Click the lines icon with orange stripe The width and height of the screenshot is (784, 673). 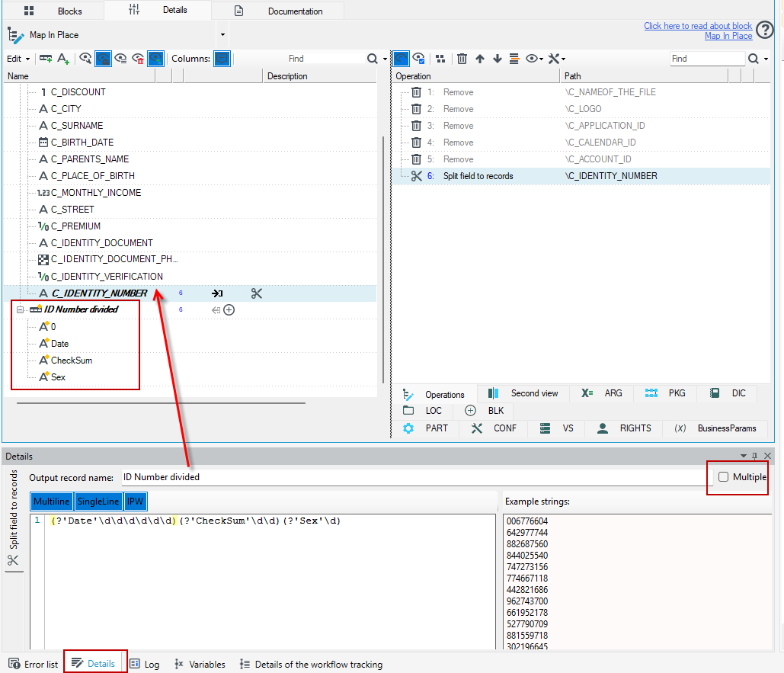(514, 59)
